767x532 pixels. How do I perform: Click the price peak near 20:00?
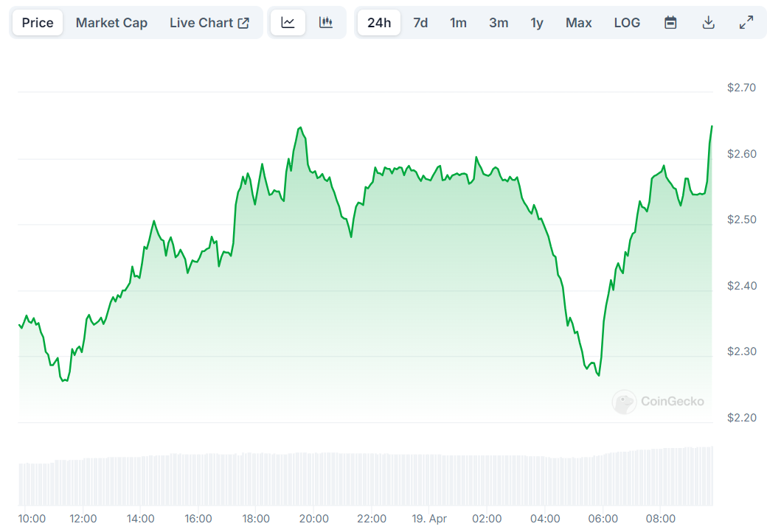click(300, 128)
